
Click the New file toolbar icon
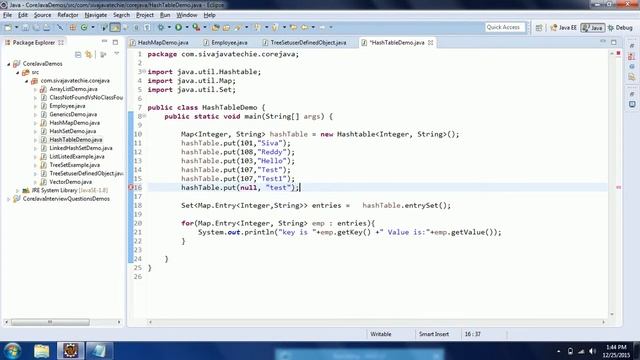[x=8, y=27]
